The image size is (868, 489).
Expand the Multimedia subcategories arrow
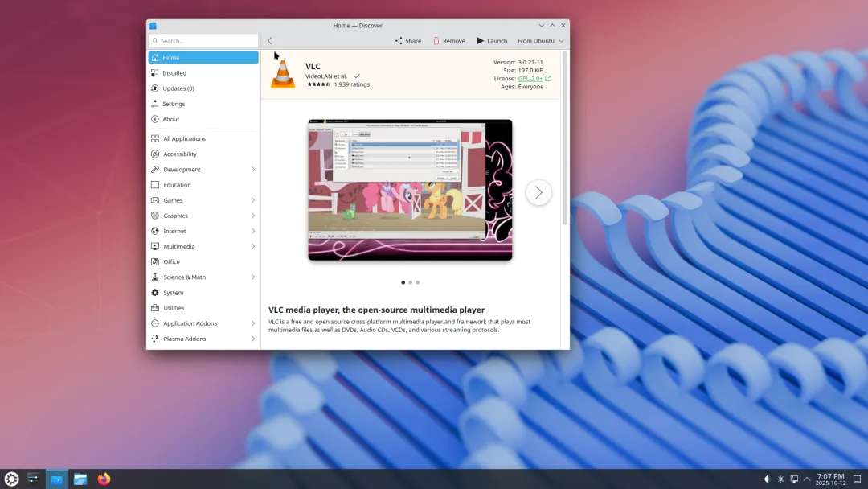[253, 246]
